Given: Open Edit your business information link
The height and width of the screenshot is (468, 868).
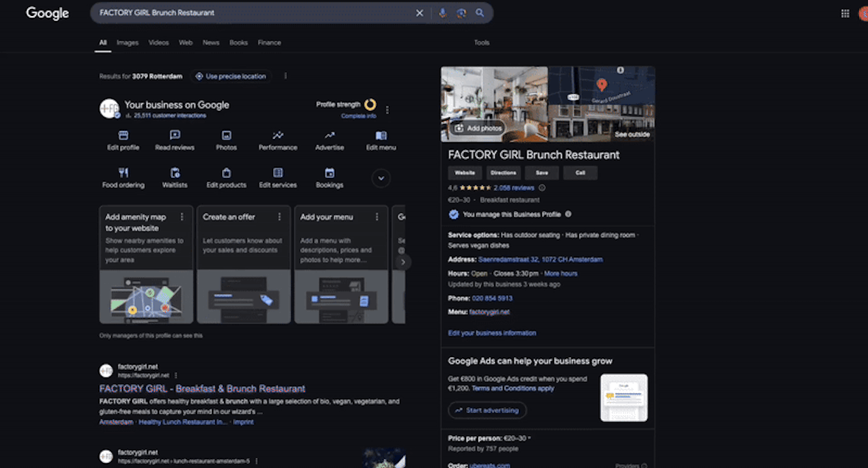Looking at the screenshot, I should click(x=492, y=333).
